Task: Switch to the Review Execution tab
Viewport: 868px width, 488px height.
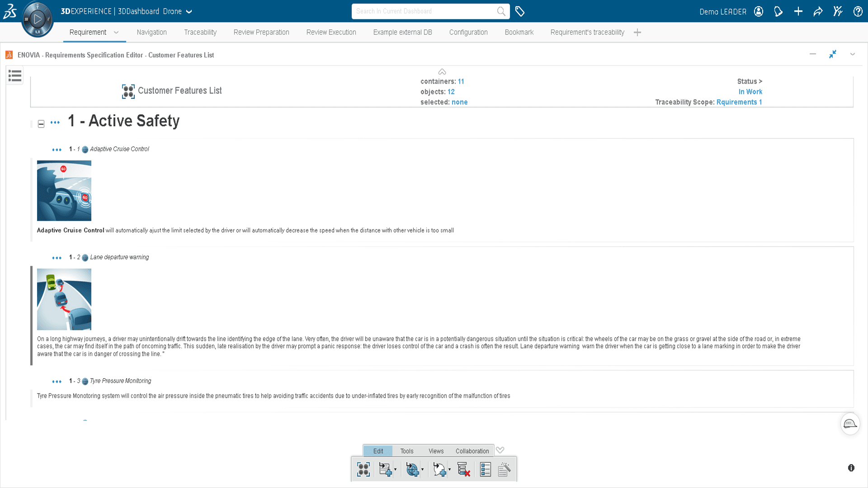Action: click(330, 32)
